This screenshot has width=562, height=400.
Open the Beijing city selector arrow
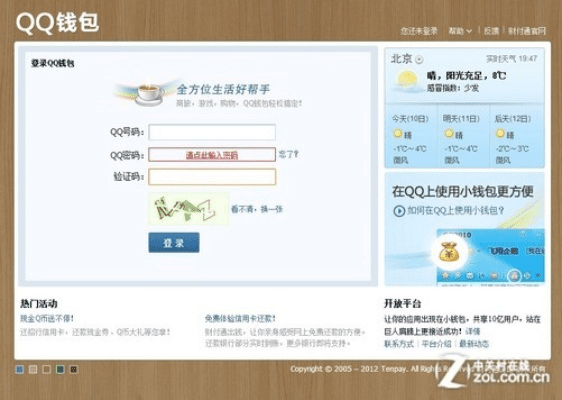(x=419, y=60)
